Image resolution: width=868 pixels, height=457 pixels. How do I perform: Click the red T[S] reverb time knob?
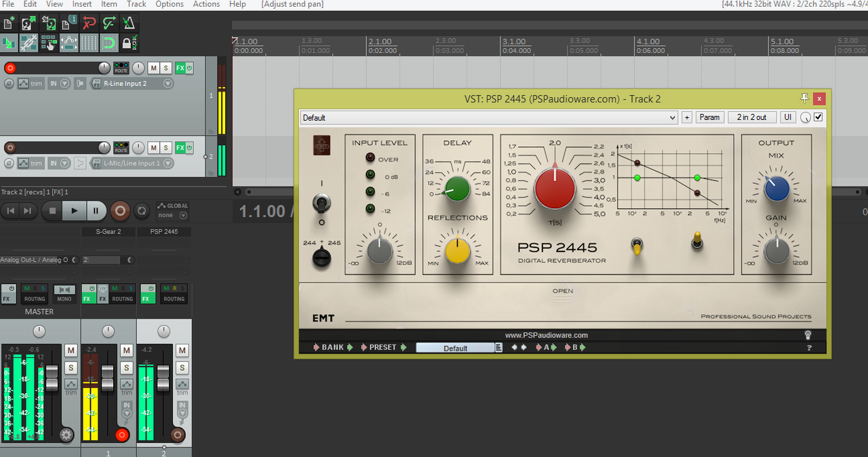(555, 188)
